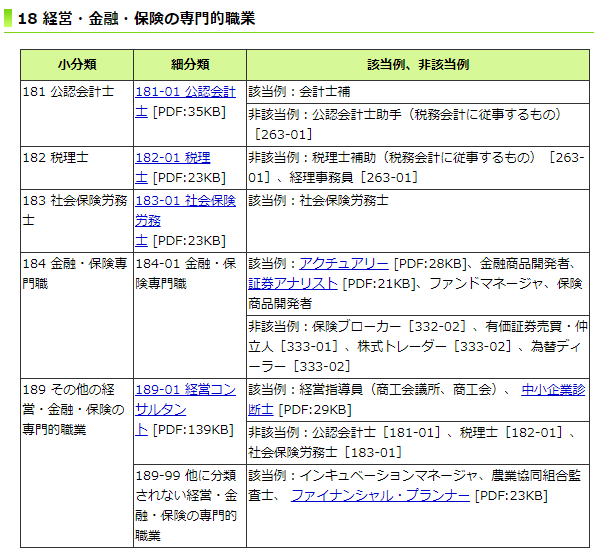Select the cell 181 公認会計士
The height and width of the screenshot is (558, 602).
(x=77, y=113)
